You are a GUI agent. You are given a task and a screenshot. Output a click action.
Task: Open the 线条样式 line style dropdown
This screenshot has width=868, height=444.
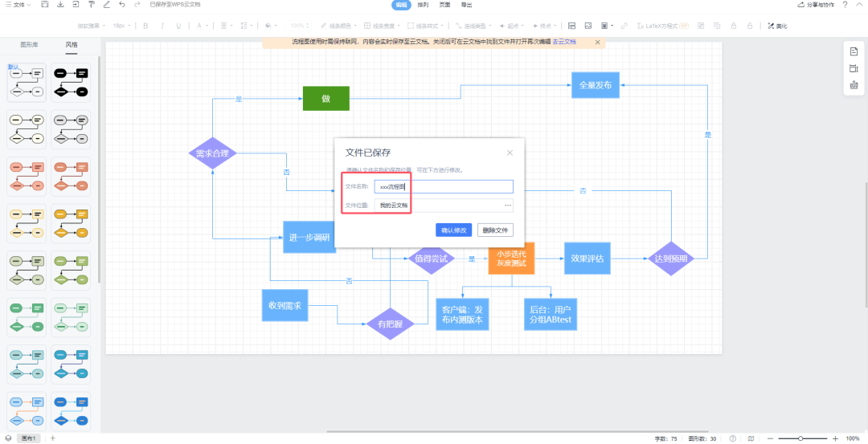[x=426, y=26]
